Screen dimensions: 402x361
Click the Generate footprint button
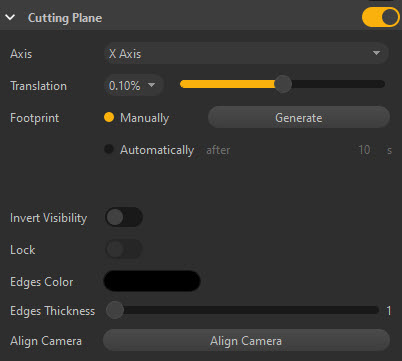tap(299, 117)
